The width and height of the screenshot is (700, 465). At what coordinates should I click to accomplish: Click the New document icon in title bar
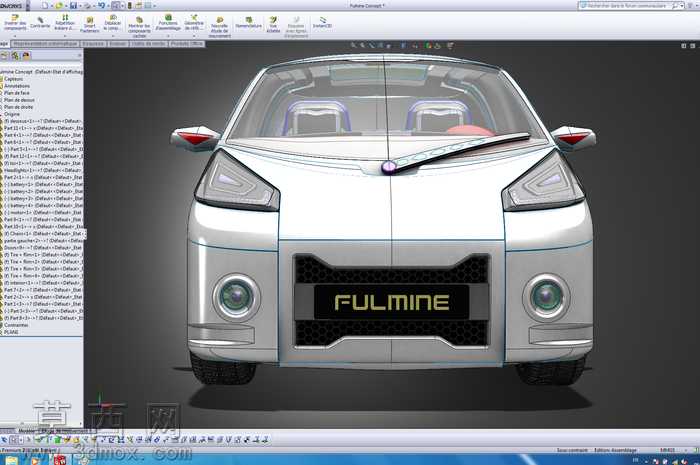click(x=45, y=5)
